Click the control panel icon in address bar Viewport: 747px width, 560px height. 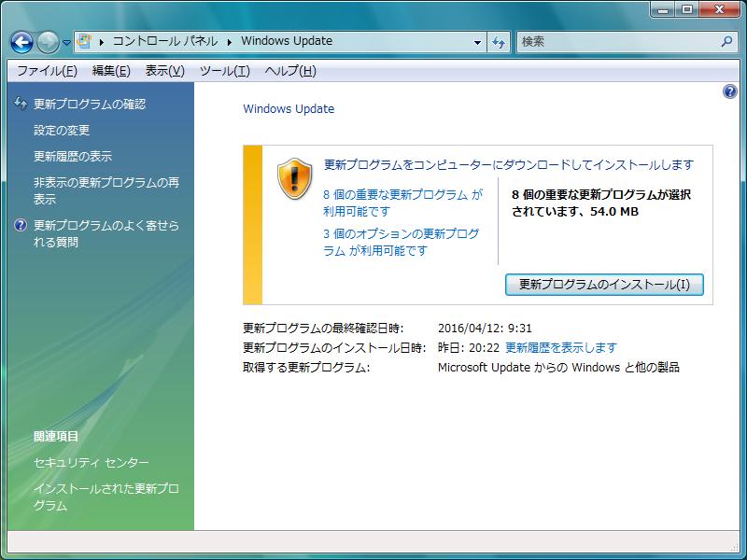click(85, 41)
